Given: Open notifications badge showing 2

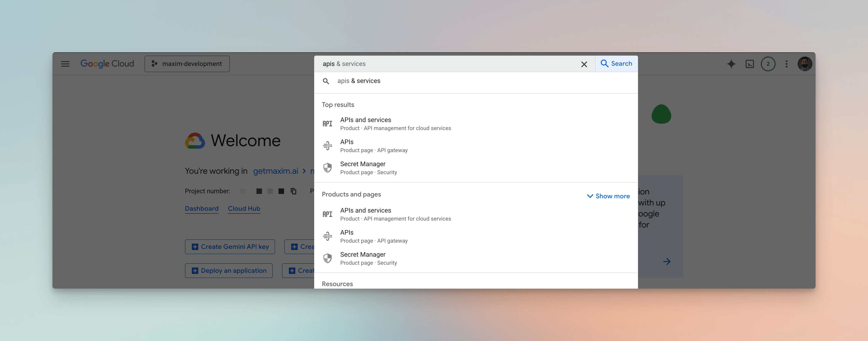Looking at the screenshot, I should 768,64.
